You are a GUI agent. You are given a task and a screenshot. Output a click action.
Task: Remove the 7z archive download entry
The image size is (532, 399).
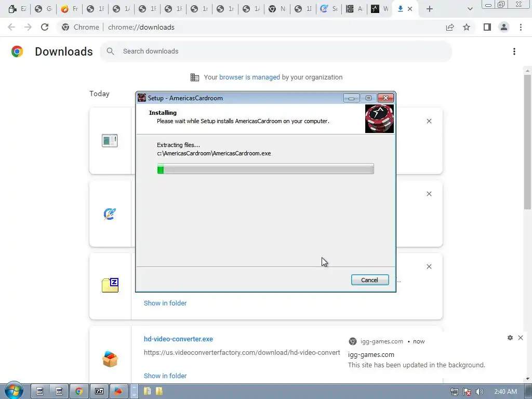click(x=429, y=267)
